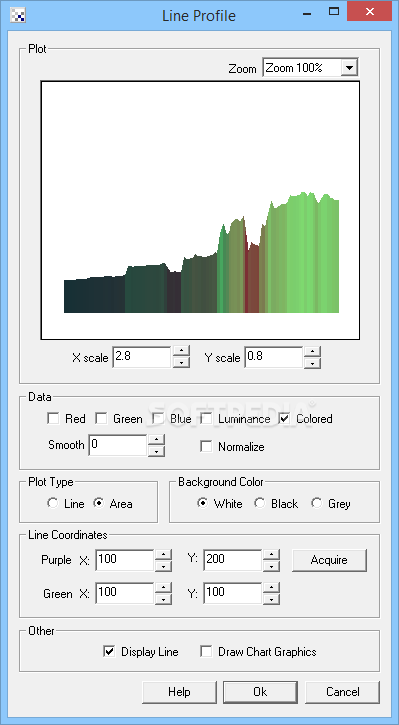Confirm with the Ok button
Screen dimensions: 399x725
(x=260, y=692)
